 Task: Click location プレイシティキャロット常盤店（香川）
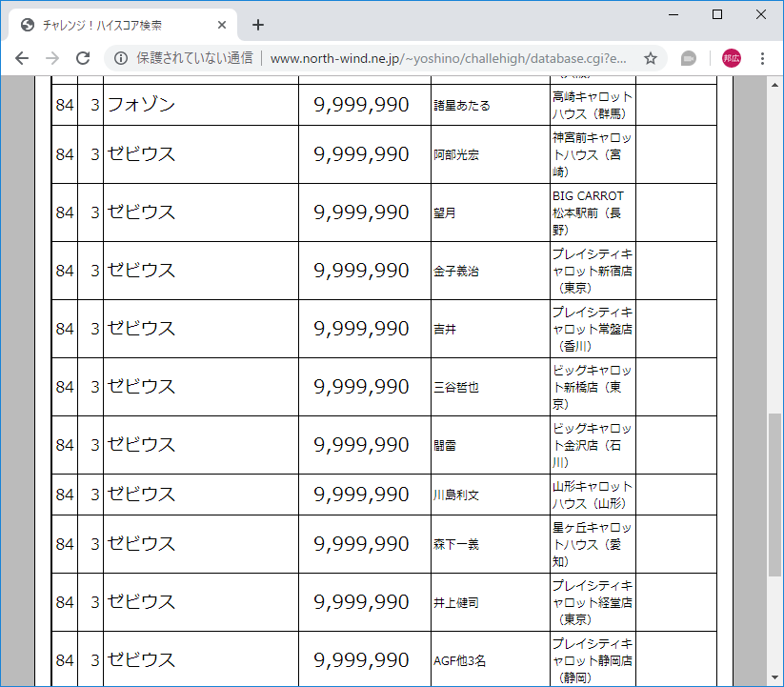(593, 329)
